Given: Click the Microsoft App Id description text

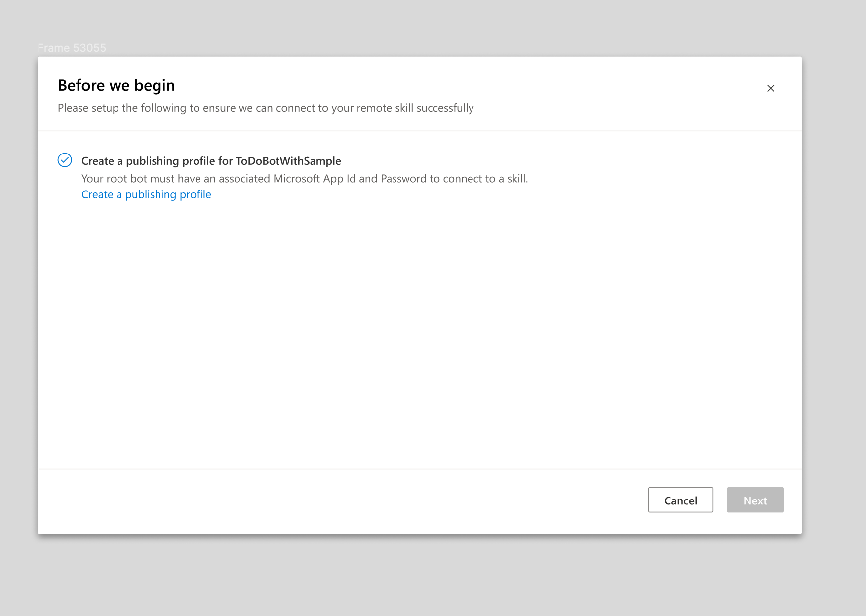Looking at the screenshot, I should click(x=305, y=178).
